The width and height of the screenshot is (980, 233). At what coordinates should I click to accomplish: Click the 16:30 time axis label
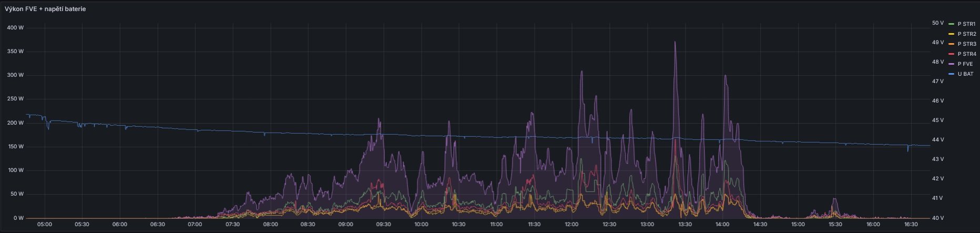911,225
